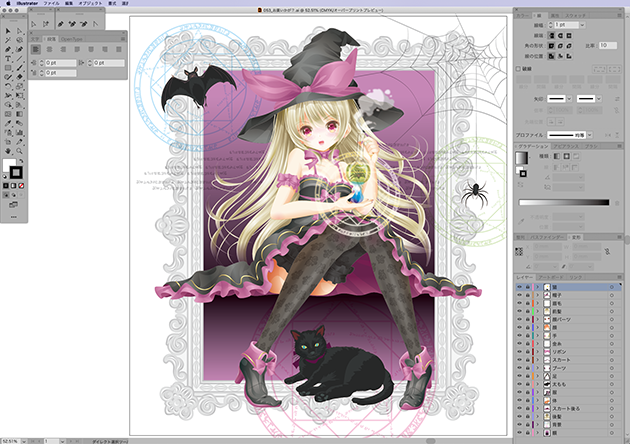Expand the スカート後ろ layer

pos(537,408)
